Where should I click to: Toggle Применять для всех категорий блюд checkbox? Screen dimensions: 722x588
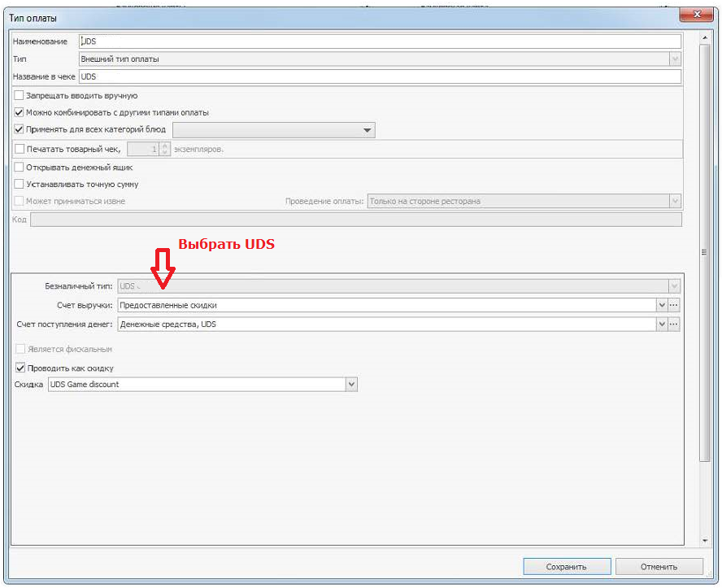[20, 129]
